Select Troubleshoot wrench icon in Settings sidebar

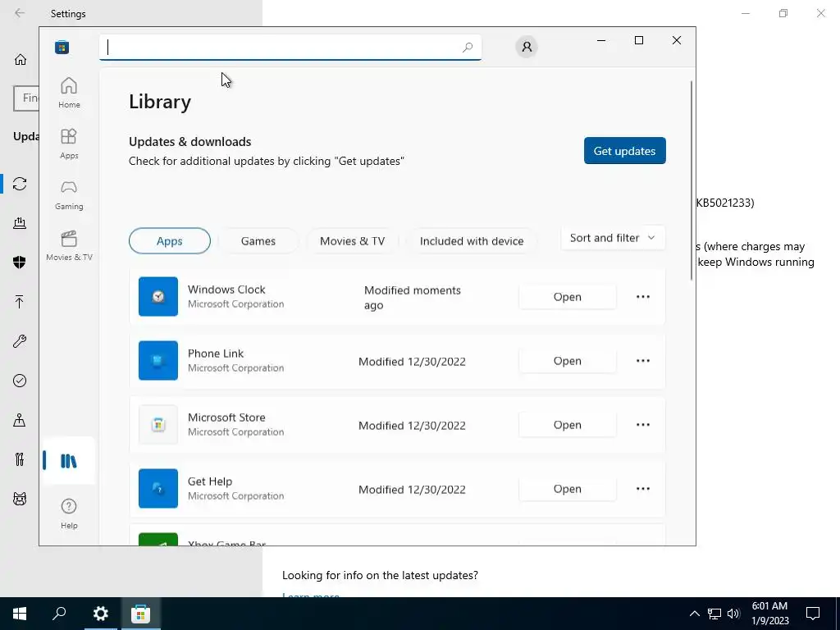point(20,341)
